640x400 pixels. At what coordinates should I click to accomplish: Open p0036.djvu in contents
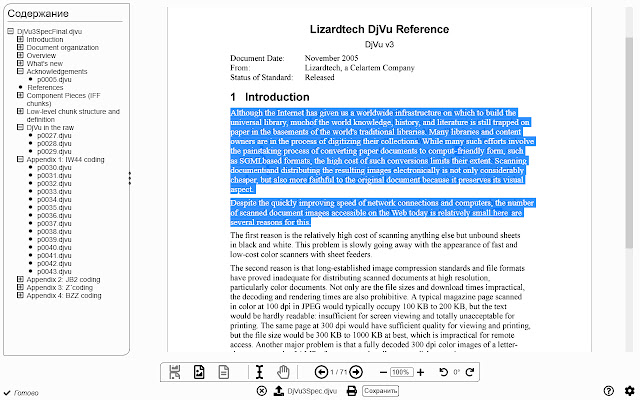coord(54,216)
